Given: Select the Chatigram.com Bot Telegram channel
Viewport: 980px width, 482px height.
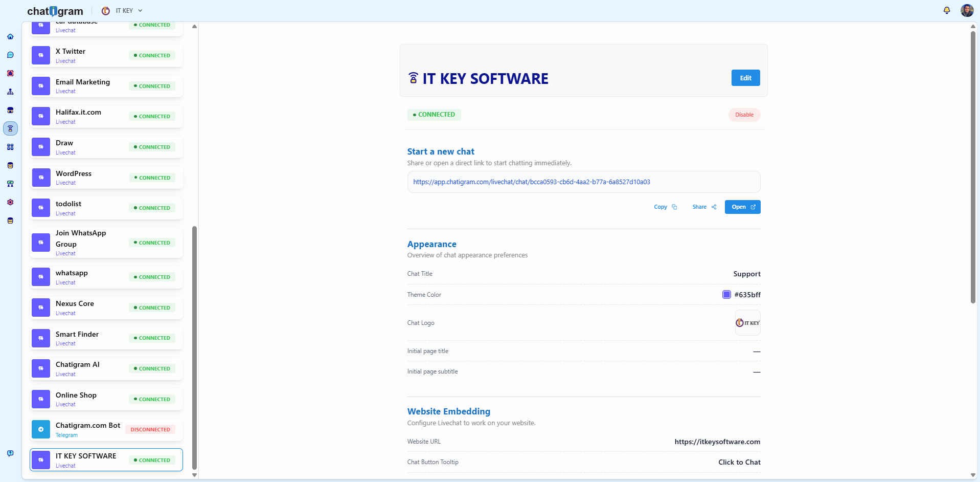Looking at the screenshot, I should tap(106, 430).
